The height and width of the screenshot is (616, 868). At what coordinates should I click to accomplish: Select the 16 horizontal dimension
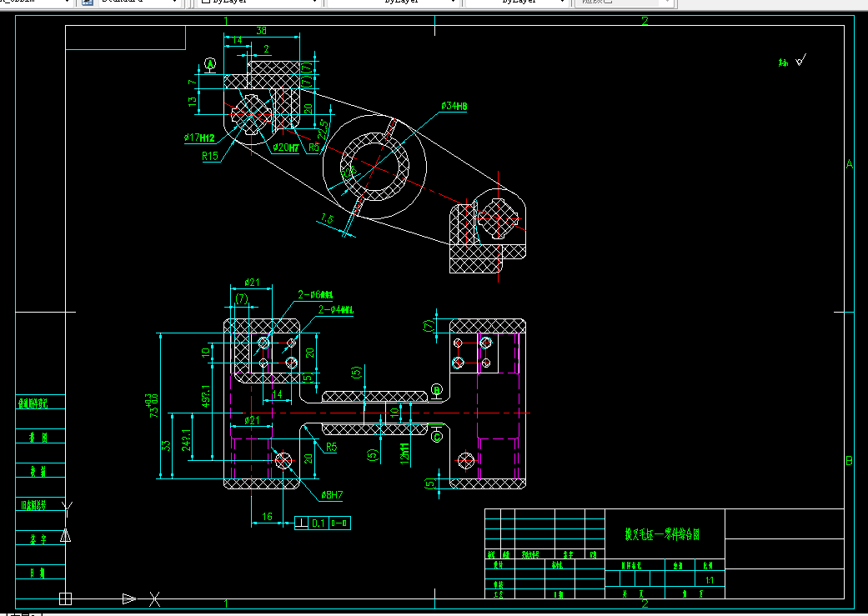267,516
